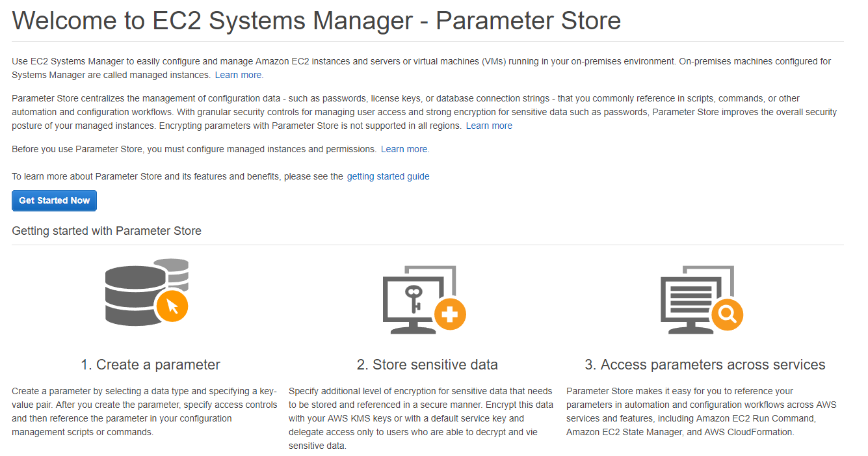Click the orange magnifying glass badge
The height and width of the screenshot is (456, 868).
[727, 315]
